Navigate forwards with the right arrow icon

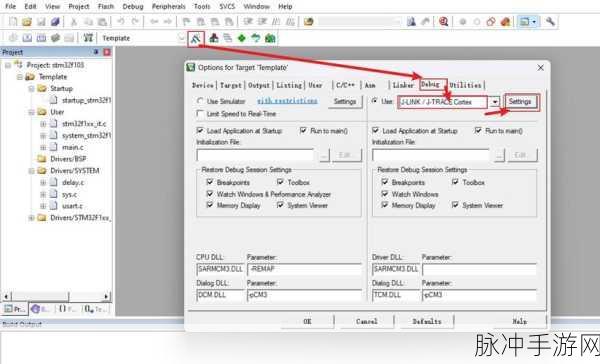point(168,21)
